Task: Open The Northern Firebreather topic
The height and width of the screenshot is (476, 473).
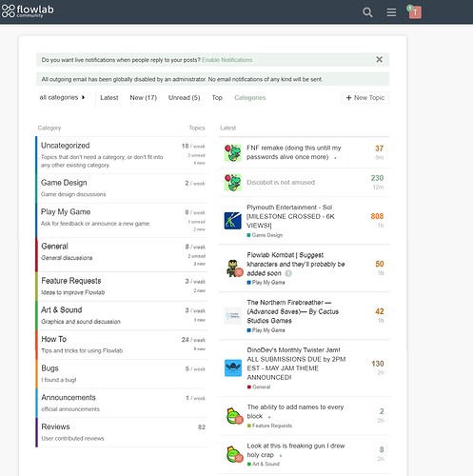Action: (292, 311)
